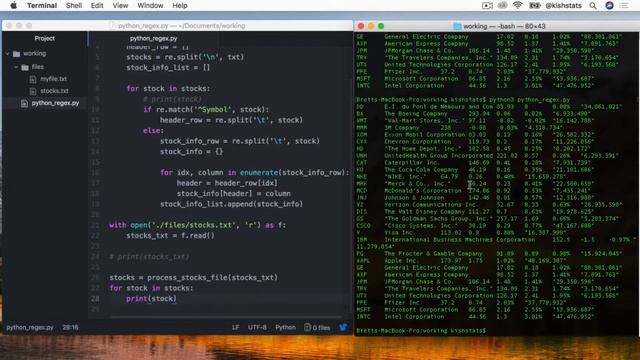Click the 0 files git status
Image resolution: width=640 pixels, height=360 pixels.
click(x=317, y=327)
